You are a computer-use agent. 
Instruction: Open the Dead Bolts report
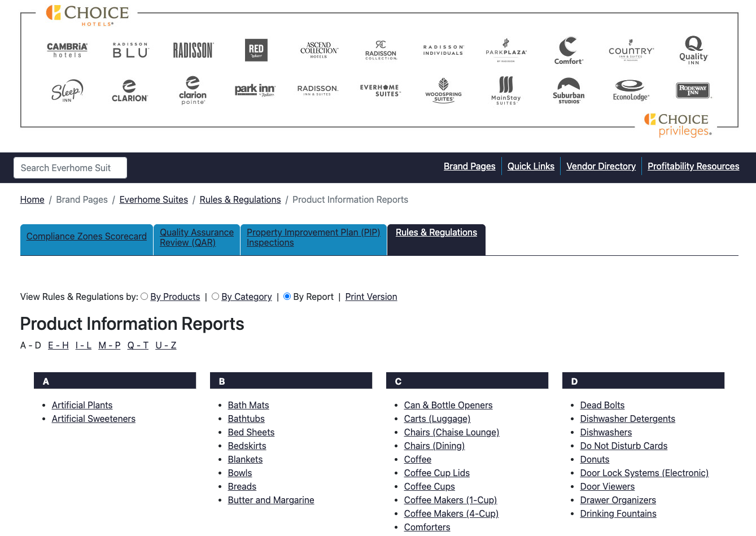[x=602, y=405]
